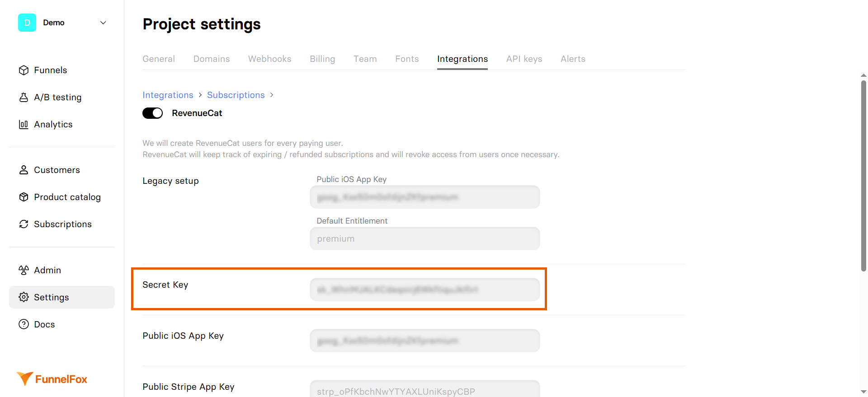This screenshot has width=868, height=397.
Task: Open Funnels in the sidebar
Action: 62,70
